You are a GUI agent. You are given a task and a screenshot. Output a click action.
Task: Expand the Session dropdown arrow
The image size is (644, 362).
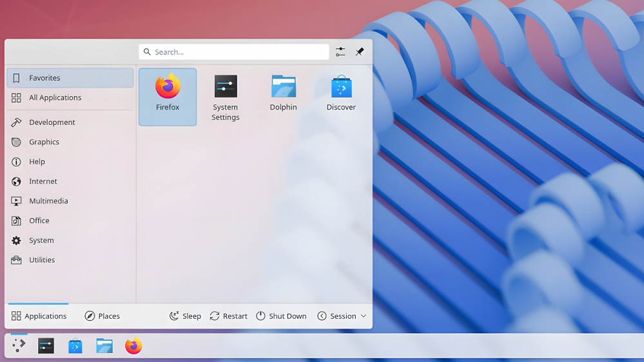[364, 316]
